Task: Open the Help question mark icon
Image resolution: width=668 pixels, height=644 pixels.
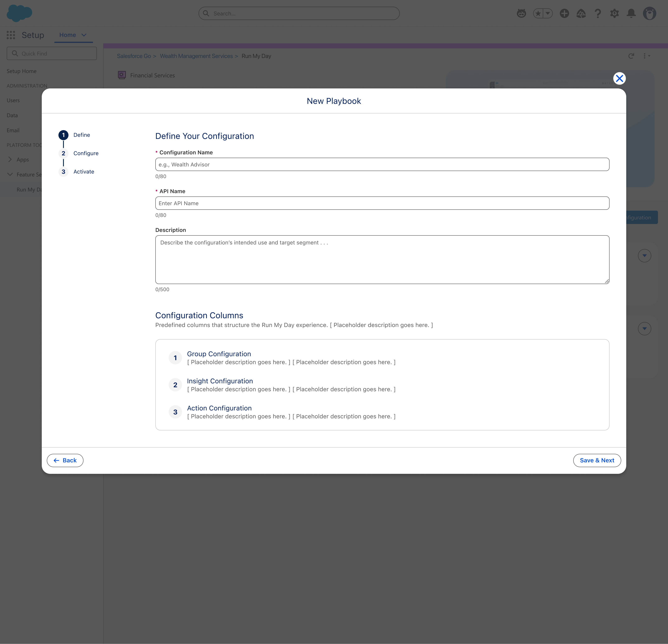Action: tap(598, 13)
